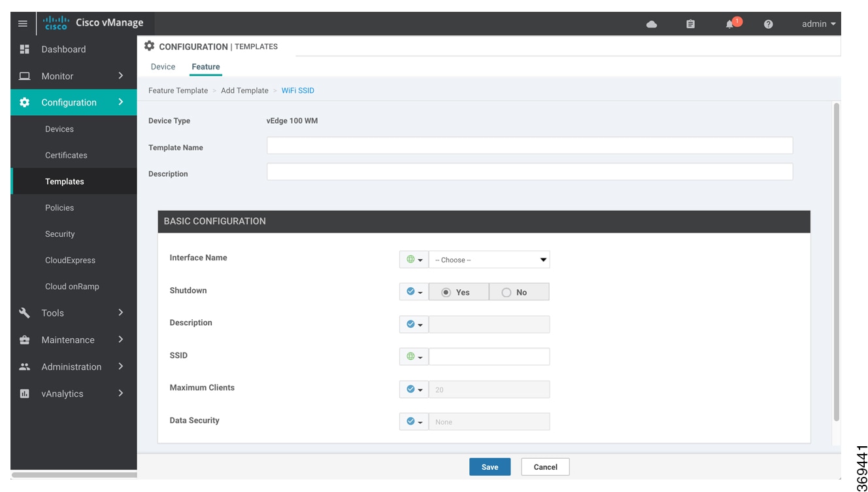This screenshot has height=492, width=868.
Task: Open admin user dropdown
Action: tap(818, 24)
